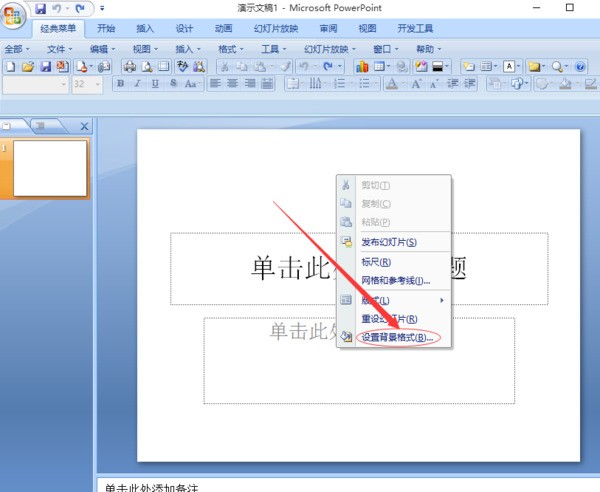Viewport: 600px width, 492px height.
Task: Click the Decrease font size icon
Action: pyautogui.click(x=434, y=83)
